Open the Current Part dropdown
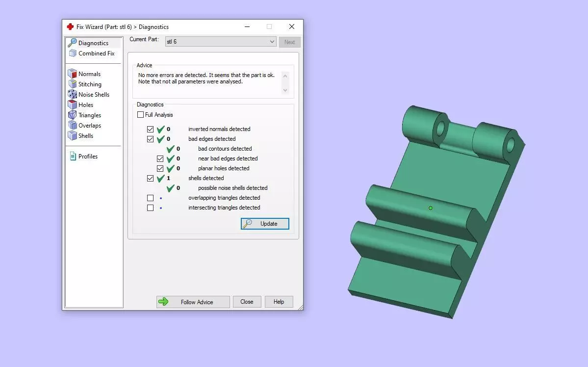The image size is (588, 367). coord(221,42)
